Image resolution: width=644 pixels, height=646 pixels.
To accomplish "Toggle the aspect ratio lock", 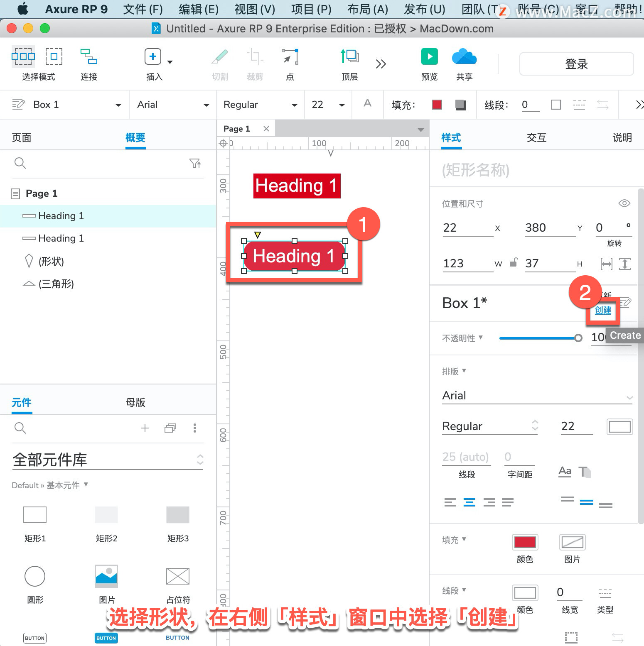I will coord(514,262).
